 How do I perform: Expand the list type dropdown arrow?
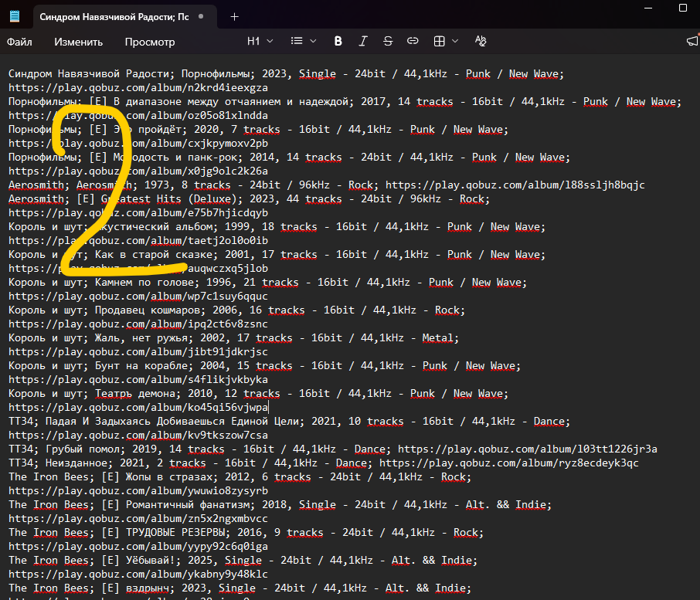[313, 41]
